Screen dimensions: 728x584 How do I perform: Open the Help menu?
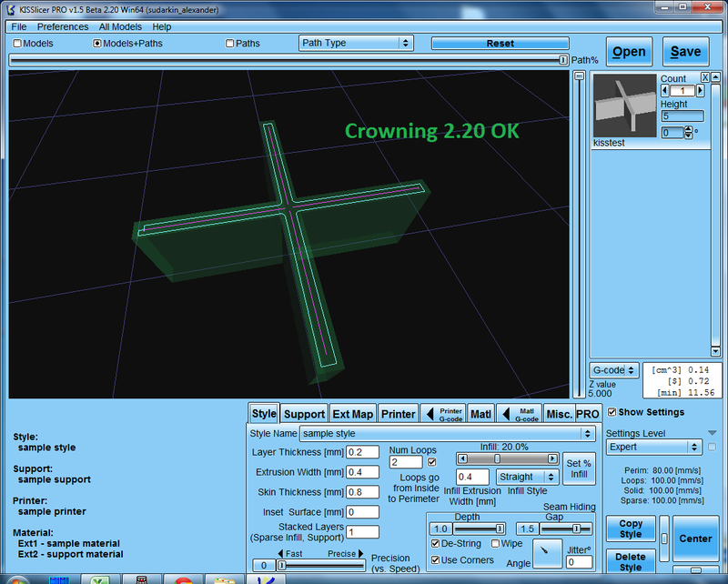click(162, 26)
